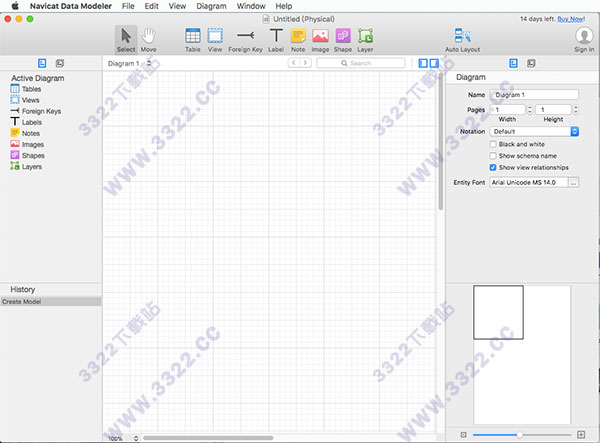Click the vertical canvas scrollbar
The width and height of the screenshot is (600, 443).
pyautogui.click(x=440, y=142)
